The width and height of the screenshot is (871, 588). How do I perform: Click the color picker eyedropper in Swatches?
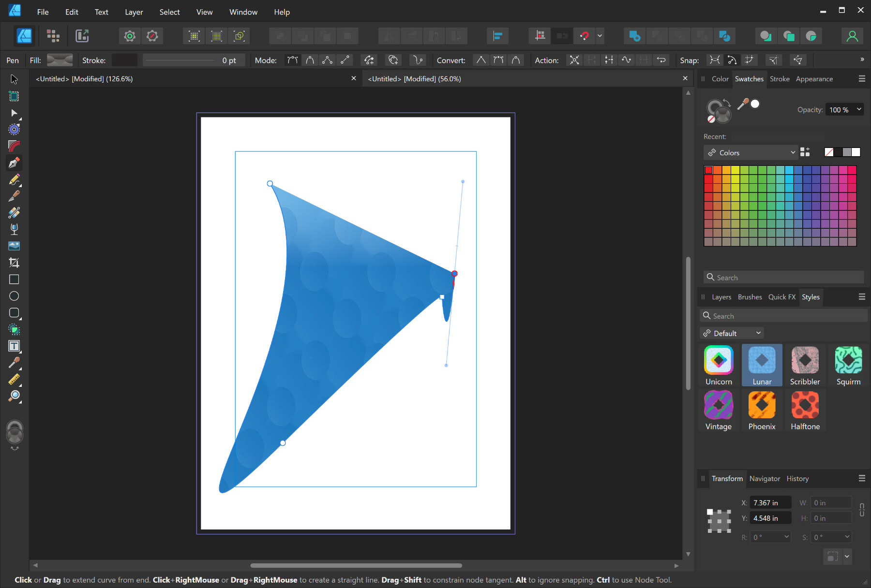(x=742, y=104)
